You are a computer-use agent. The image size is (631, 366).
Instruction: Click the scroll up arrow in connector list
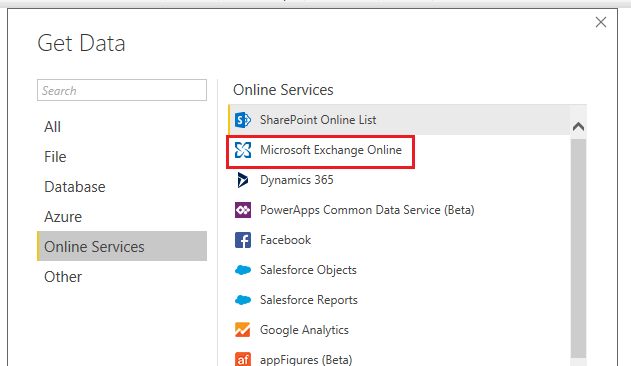point(578,127)
